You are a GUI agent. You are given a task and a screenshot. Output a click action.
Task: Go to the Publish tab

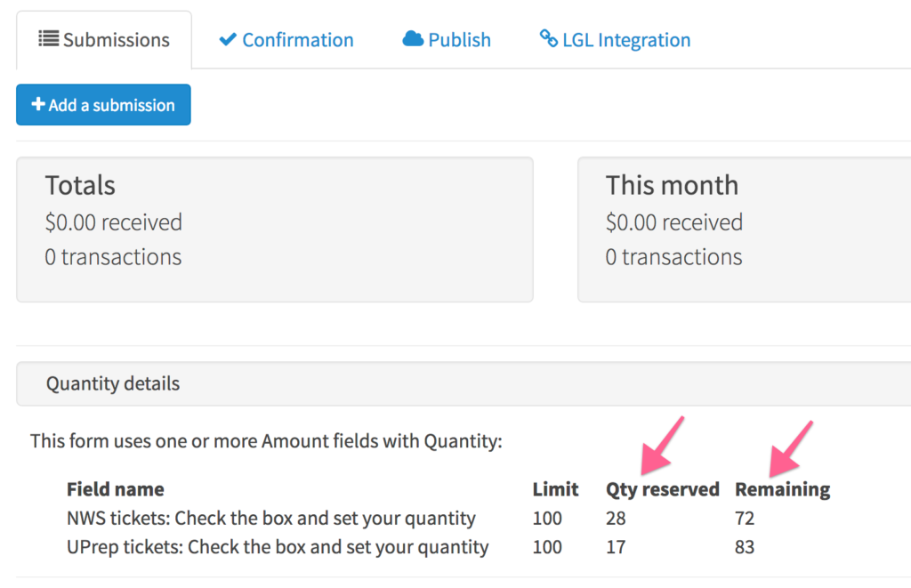(447, 39)
